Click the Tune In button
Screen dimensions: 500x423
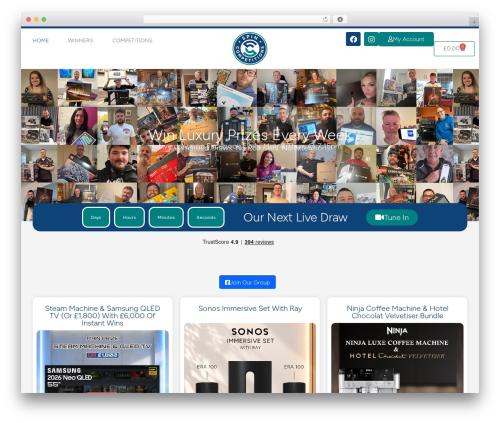392,217
